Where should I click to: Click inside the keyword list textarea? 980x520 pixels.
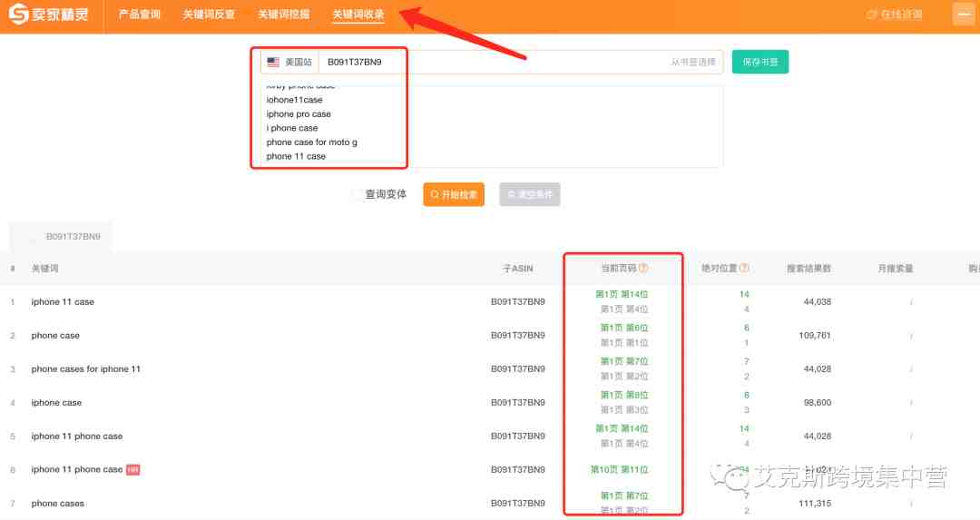click(491, 126)
